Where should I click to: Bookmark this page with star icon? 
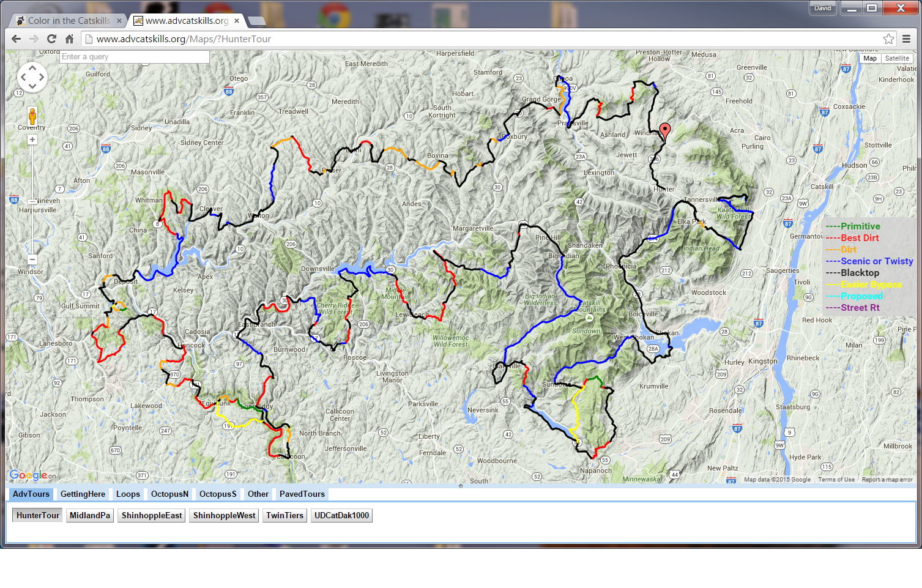888,39
